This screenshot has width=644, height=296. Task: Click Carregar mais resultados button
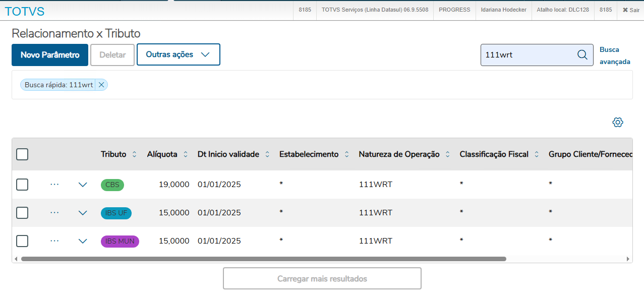[x=322, y=278]
